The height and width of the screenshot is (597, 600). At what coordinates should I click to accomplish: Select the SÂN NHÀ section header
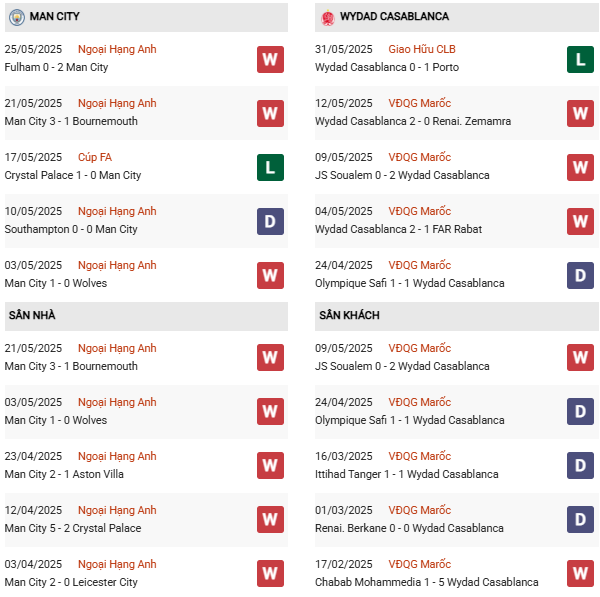tap(32, 315)
